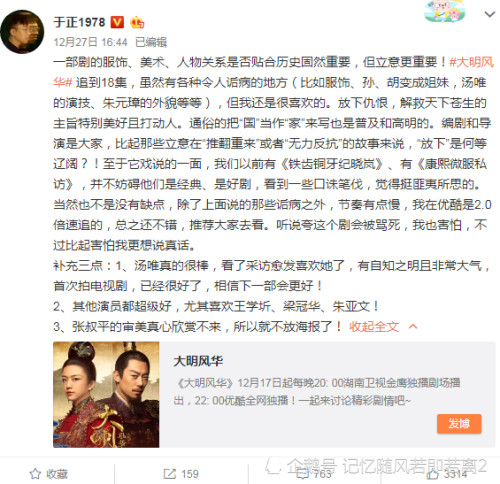500x484 pixels.
Task: Click the orange 发博 button
Action: click(x=459, y=424)
